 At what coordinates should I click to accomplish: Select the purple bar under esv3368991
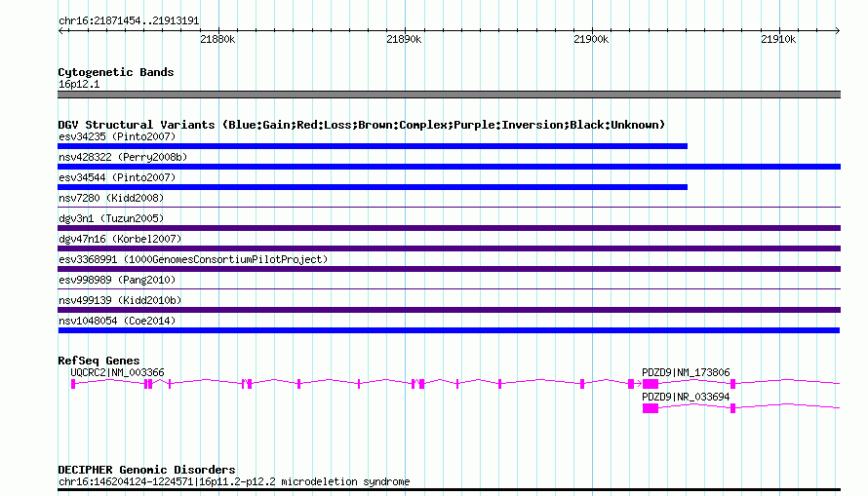[449, 269]
